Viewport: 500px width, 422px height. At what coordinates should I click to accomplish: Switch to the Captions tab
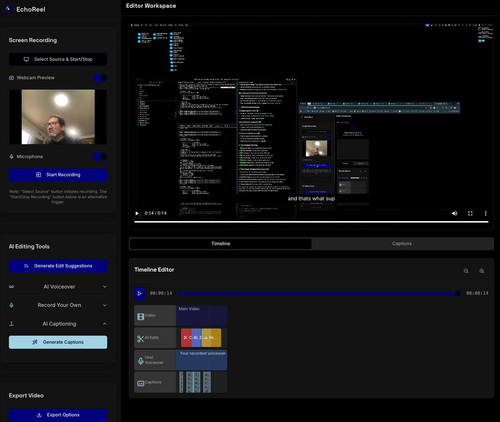pyautogui.click(x=402, y=244)
